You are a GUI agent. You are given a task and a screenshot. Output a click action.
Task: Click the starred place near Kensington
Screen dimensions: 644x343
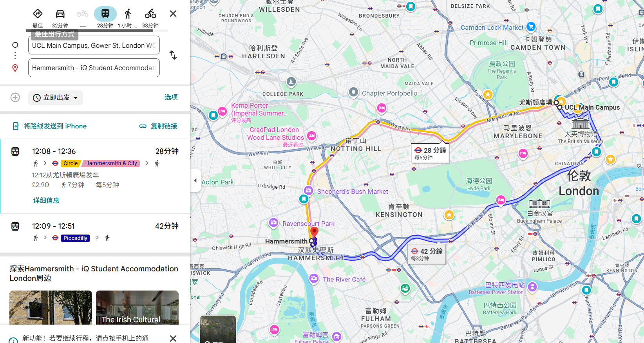click(449, 215)
